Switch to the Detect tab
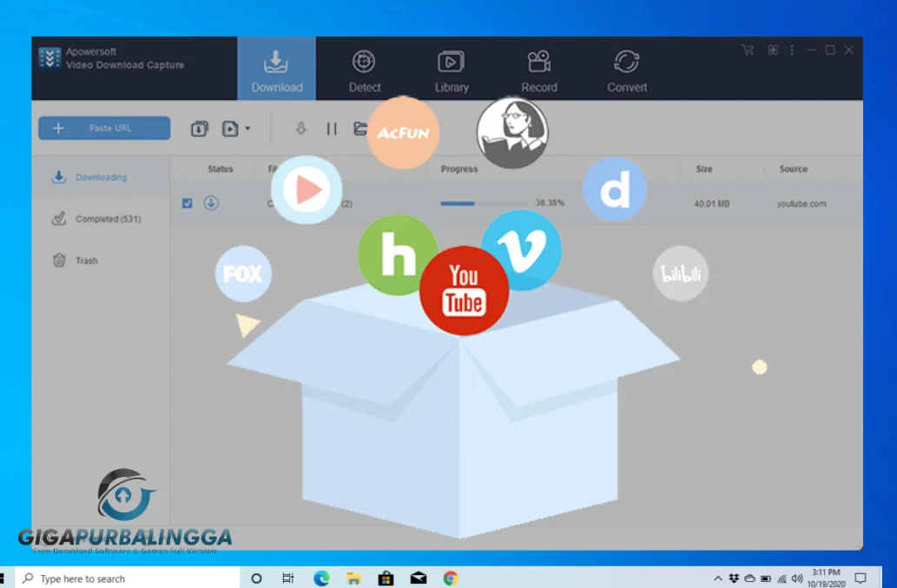The height and width of the screenshot is (588, 897). [x=365, y=71]
